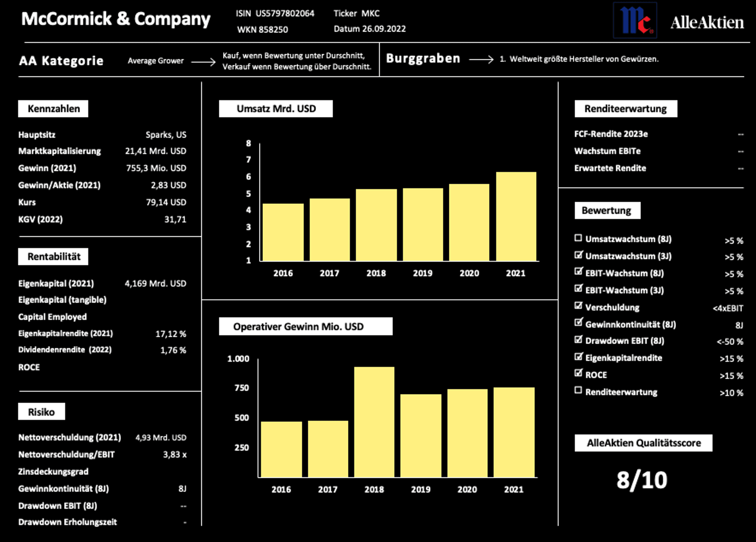Click the Dividendenrendite value 1,76 %
756x542 pixels.
coord(173,350)
